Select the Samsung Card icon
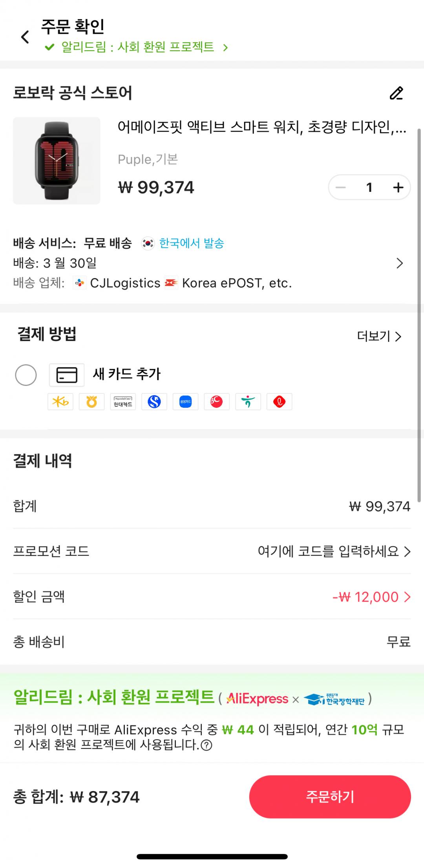Image resolution: width=424 pixels, height=868 pixels. point(185,402)
